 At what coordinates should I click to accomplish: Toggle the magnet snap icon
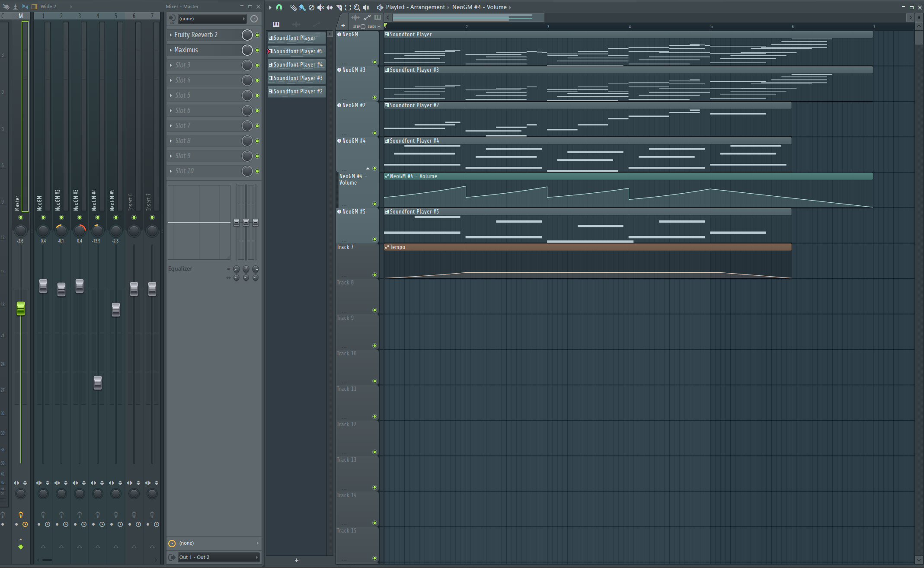(x=279, y=7)
